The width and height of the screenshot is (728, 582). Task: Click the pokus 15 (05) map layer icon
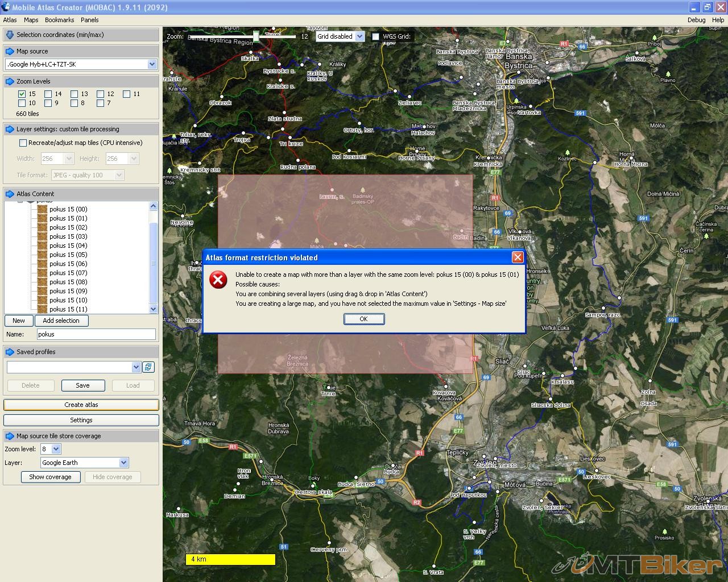42,255
